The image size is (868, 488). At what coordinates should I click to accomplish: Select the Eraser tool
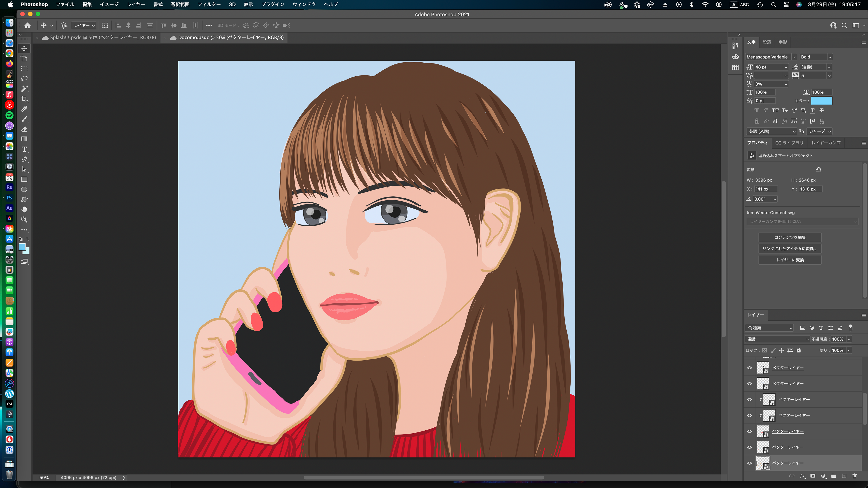point(24,129)
